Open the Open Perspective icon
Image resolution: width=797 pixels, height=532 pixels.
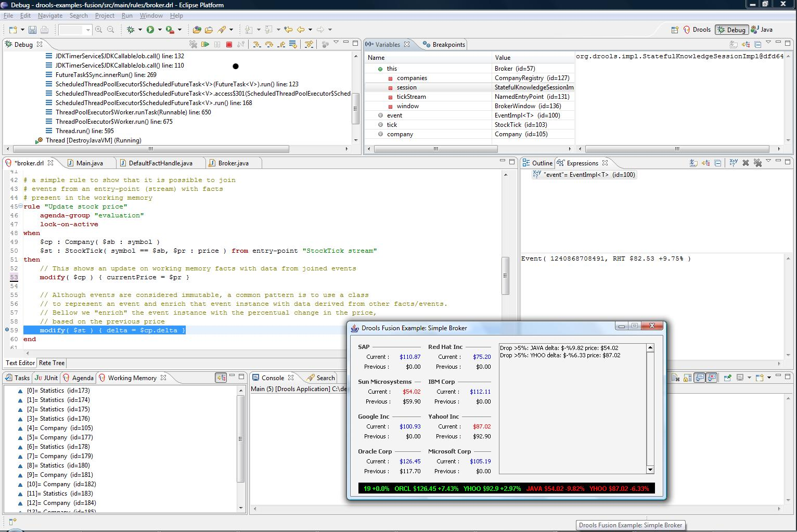pos(675,30)
